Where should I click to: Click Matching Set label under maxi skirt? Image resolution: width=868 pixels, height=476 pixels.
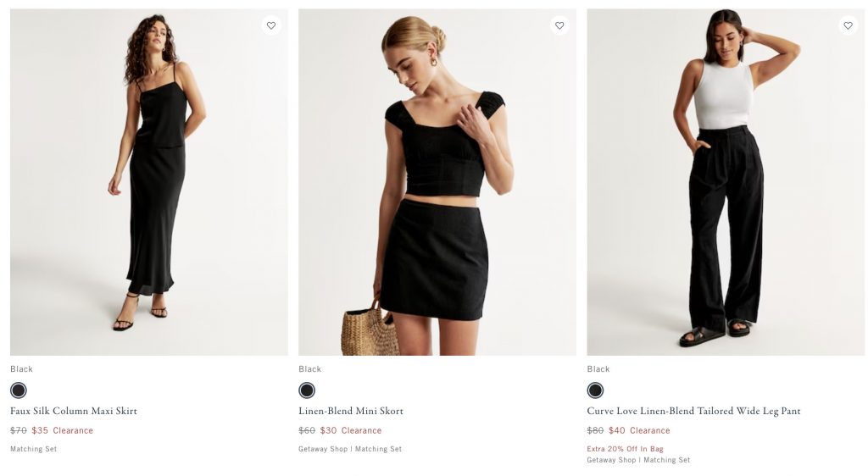[34, 449]
